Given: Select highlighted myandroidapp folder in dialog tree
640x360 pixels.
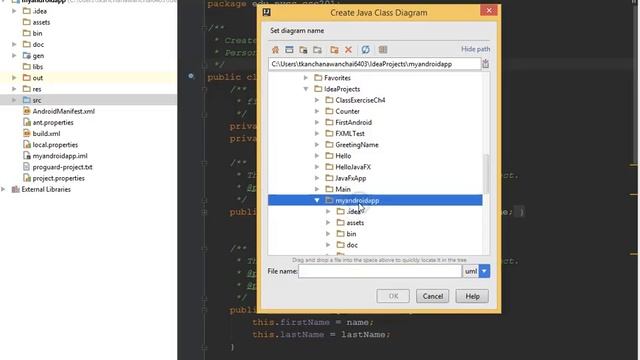Looking at the screenshot, I should click(375, 200).
